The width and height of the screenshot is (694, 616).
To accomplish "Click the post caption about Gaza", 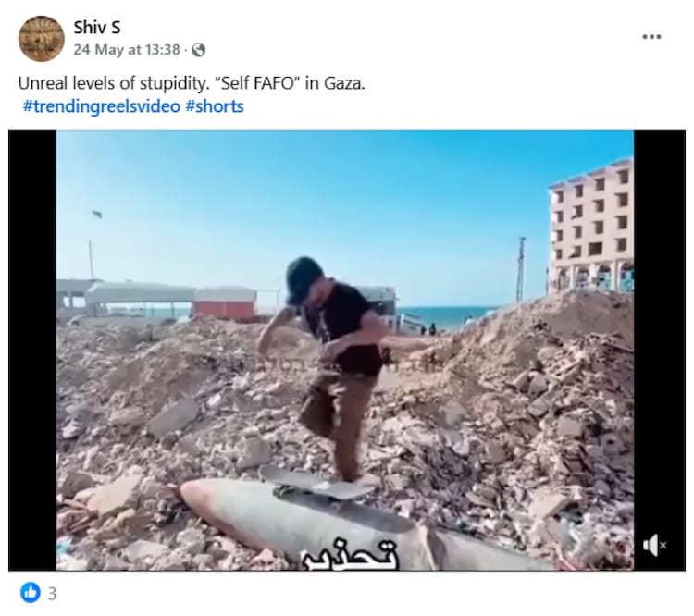I will click(192, 83).
